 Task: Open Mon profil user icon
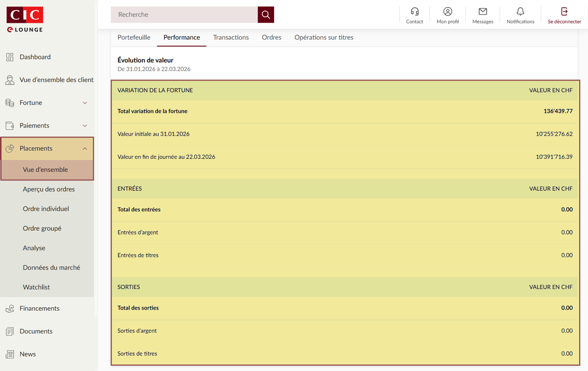tap(447, 11)
